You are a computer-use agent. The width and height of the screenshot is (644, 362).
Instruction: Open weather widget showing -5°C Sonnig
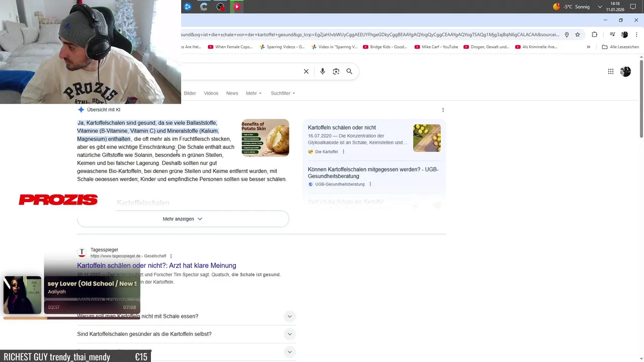click(571, 7)
